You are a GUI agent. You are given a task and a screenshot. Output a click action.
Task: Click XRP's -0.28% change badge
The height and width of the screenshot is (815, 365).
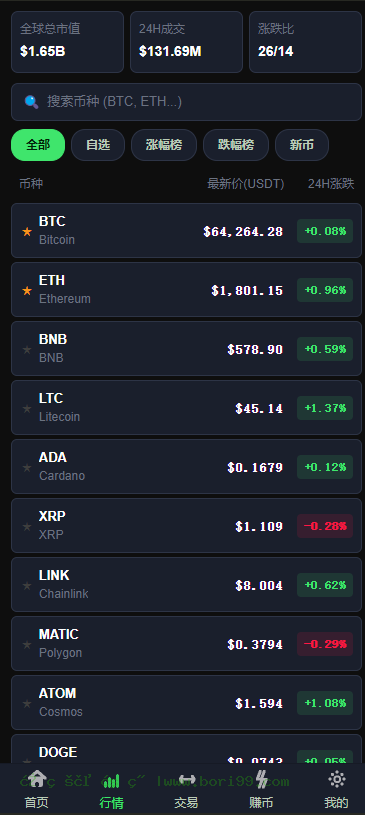325,526
